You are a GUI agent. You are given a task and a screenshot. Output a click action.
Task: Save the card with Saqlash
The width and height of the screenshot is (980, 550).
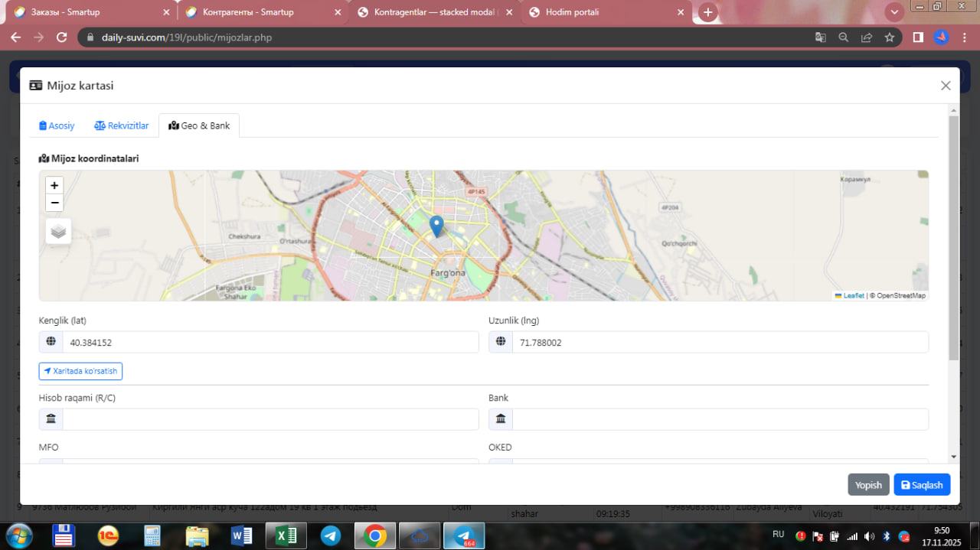pyautogui.click(x=922, y=485)
